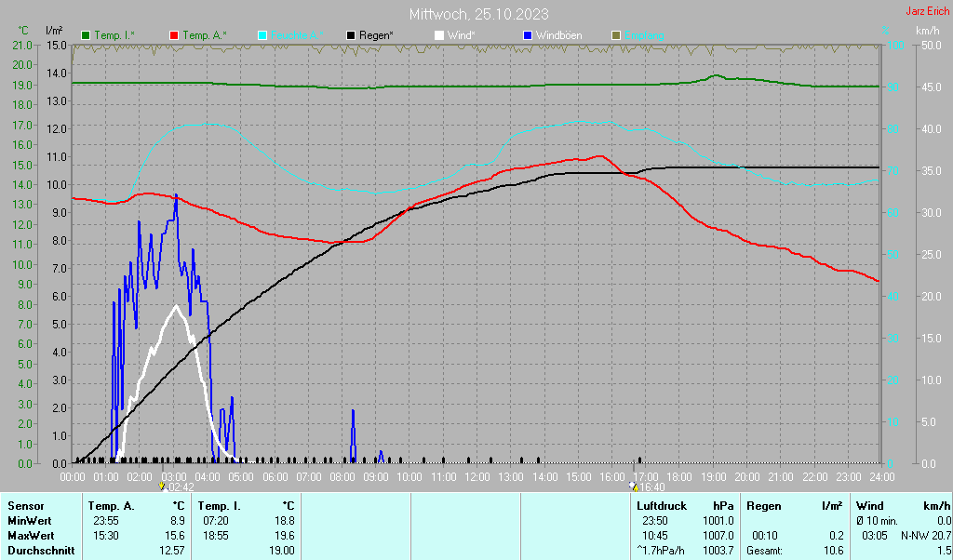Click the green Temp. I. legend swatch
This screenshot has width=953, height=560.
tap(86, 35)
